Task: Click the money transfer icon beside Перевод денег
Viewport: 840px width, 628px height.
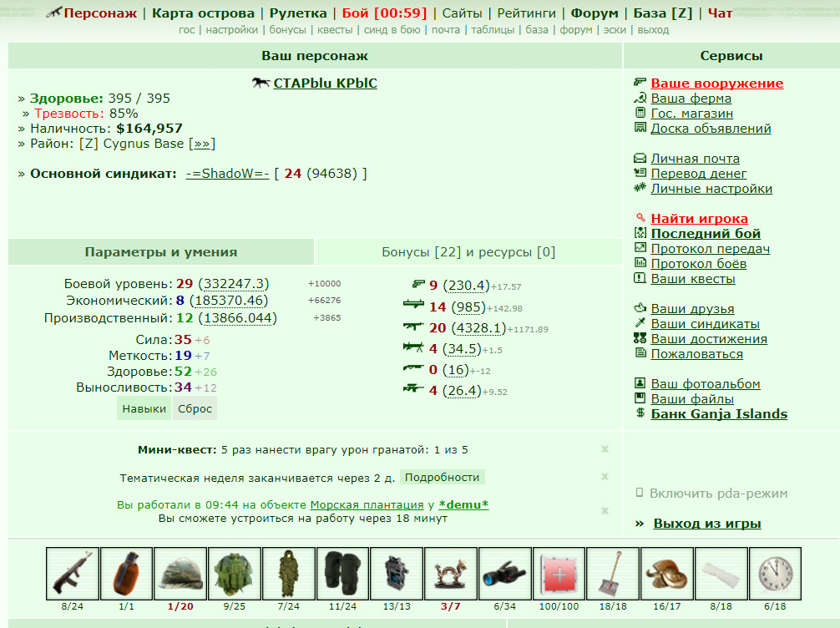Action: (640, 173)
